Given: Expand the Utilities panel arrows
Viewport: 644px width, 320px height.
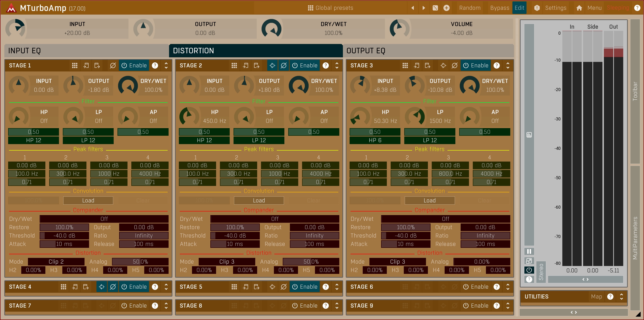Looking at the screenshot, I should coord(621,297).
